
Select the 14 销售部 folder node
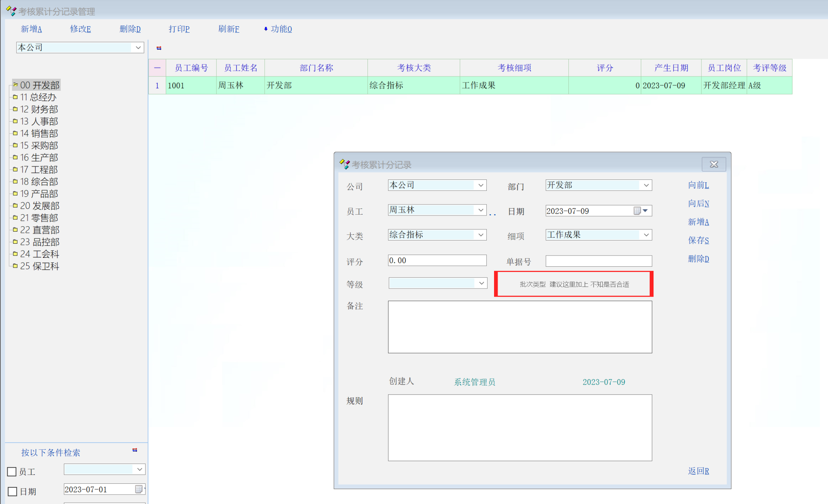click(39, 133)
